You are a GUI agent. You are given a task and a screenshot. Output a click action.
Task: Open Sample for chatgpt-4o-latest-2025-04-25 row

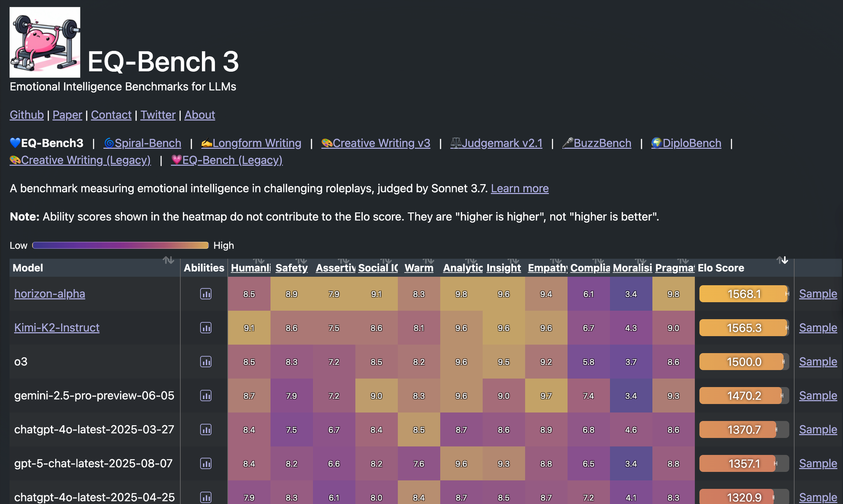(x=818, y=497)
